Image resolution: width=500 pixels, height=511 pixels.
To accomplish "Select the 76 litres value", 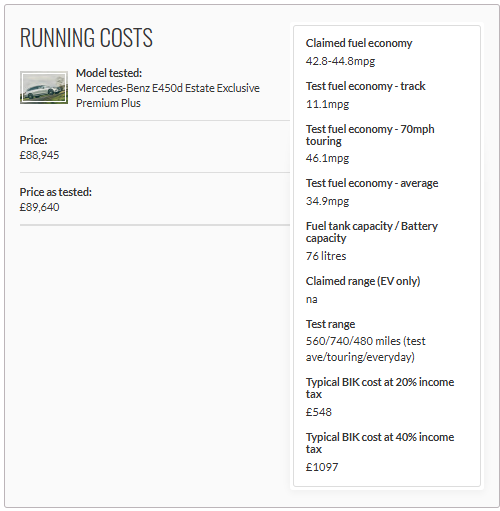I will 326,256.
